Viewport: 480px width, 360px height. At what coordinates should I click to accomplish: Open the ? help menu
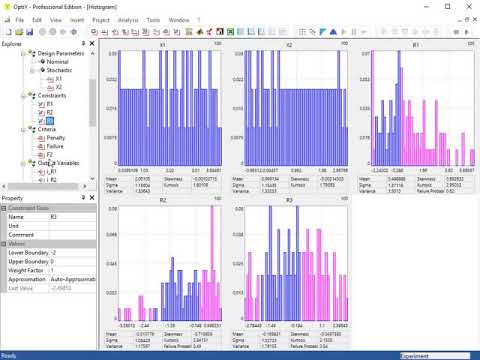pos(199,20)
